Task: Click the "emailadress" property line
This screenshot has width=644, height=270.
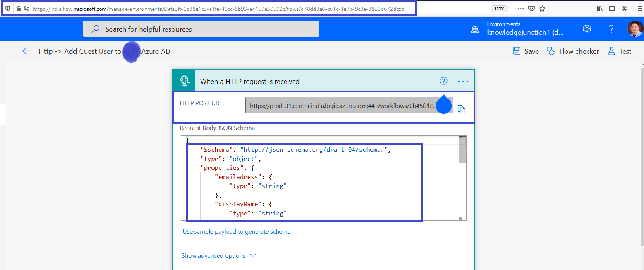Action: 244,177
